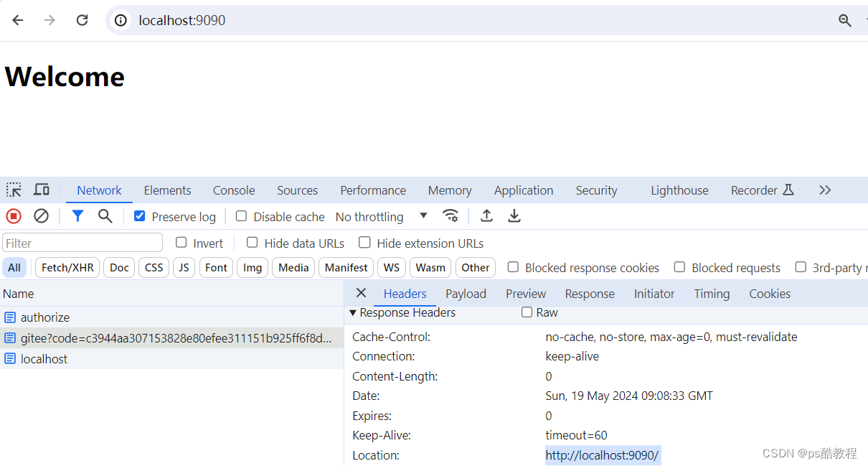Screen dimensions: 868x466
Task: Select the Inspect element tool
Action: (13, 190)
